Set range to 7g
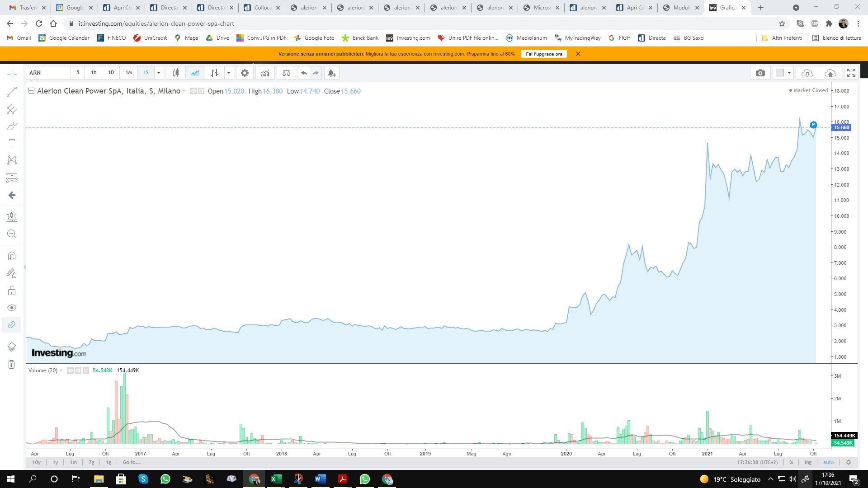 tap(91, 462)
